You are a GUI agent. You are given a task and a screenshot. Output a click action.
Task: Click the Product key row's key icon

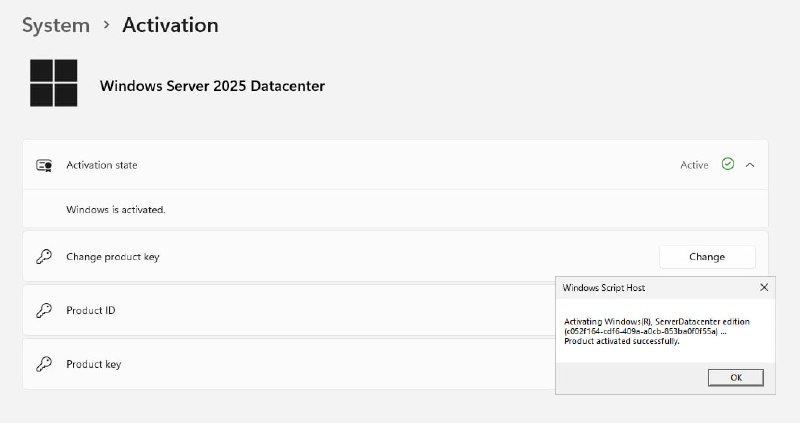pos(44,365)
